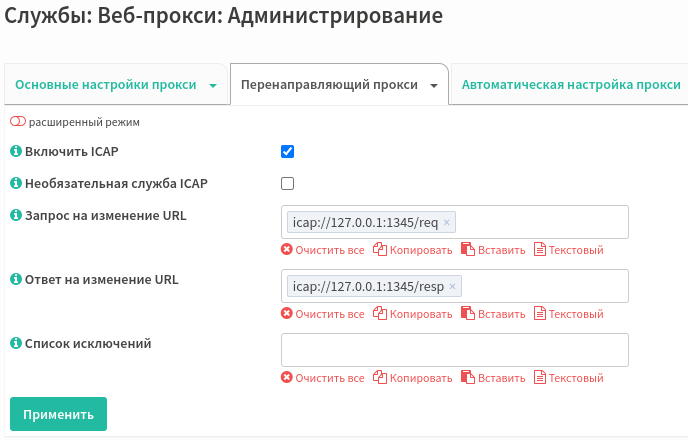The width and height of the screenshot is (688, 440).
Task: Click Копировать for exclusion list
Action: tap(421, 378)
